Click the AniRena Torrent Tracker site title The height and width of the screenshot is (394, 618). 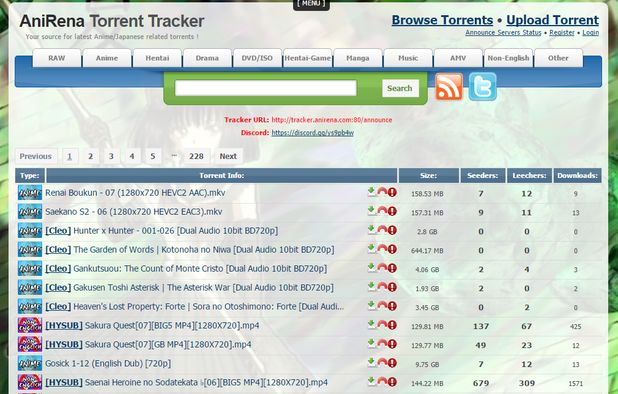(x=112, y=21)
